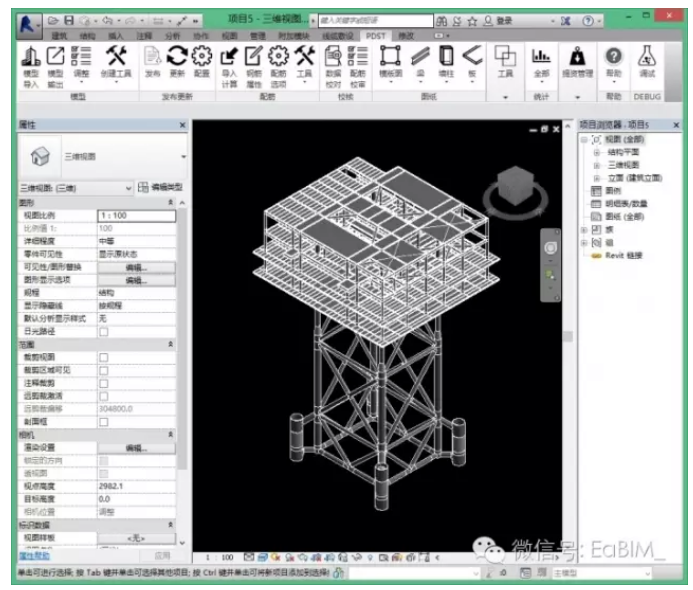
Task: Select the PDST ribbon tab
Action: 376,36
